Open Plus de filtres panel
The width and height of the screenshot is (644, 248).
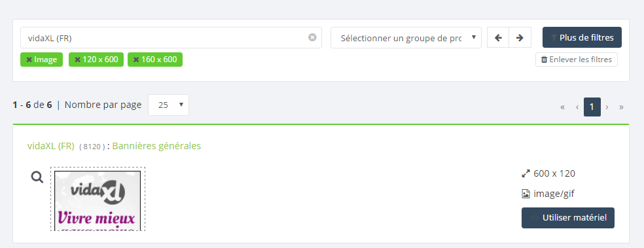coord(582,38)
